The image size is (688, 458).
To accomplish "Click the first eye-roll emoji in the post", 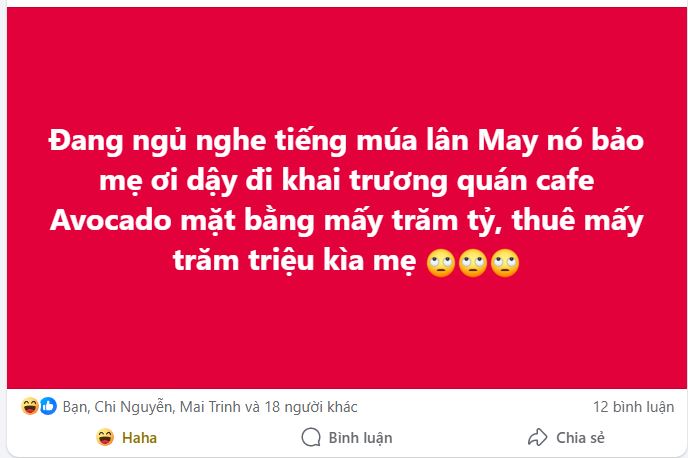I will click(441, 264).
